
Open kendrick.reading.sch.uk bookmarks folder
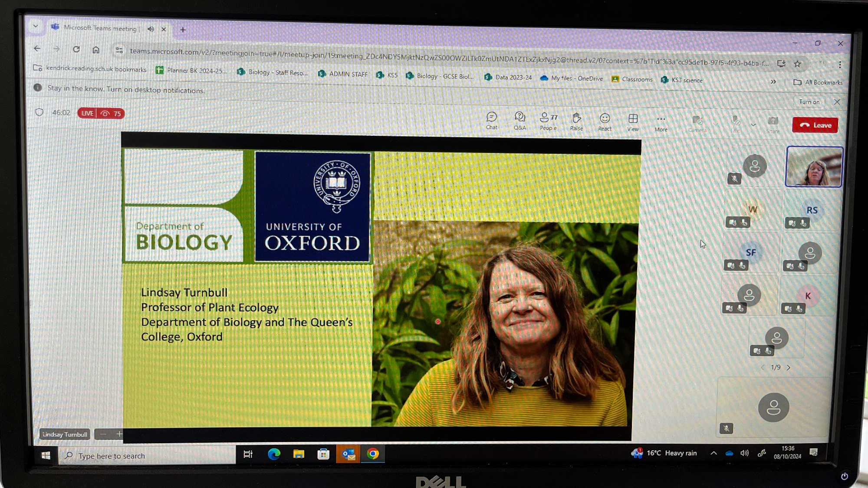pyautogui.click(x=90, y=69)
